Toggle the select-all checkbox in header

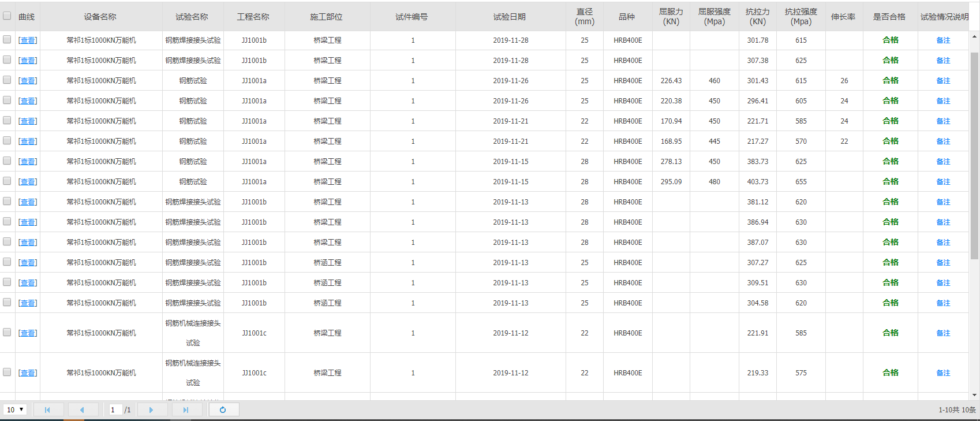(x=7, y=16)
